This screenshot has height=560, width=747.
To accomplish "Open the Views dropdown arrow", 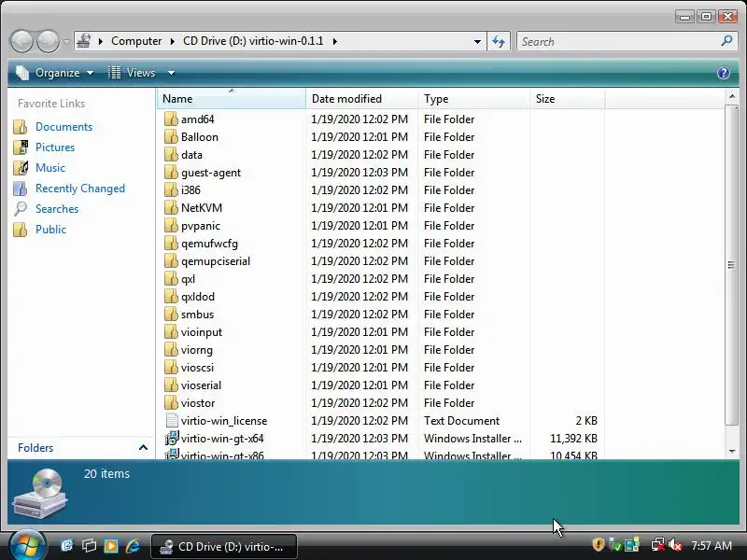I will [x=171, y=73].
